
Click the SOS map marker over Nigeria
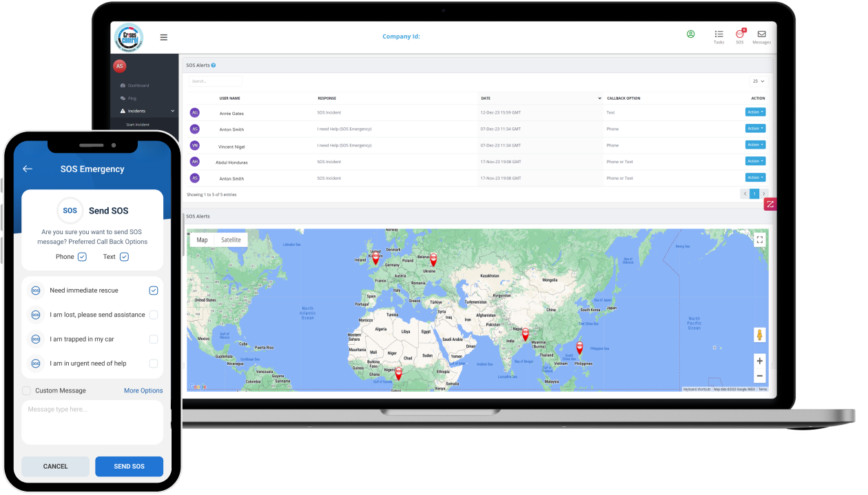pyautogui.click(x=398, y=373)
